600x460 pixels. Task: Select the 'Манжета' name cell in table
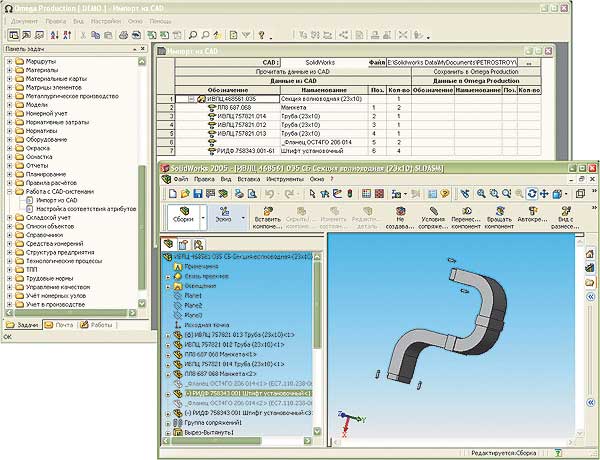[325, 108]
